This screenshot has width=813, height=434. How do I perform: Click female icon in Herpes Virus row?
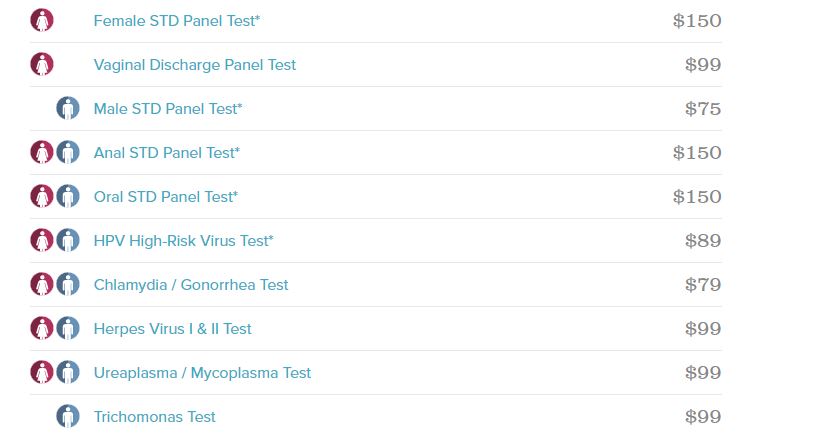tap(42, 328)
